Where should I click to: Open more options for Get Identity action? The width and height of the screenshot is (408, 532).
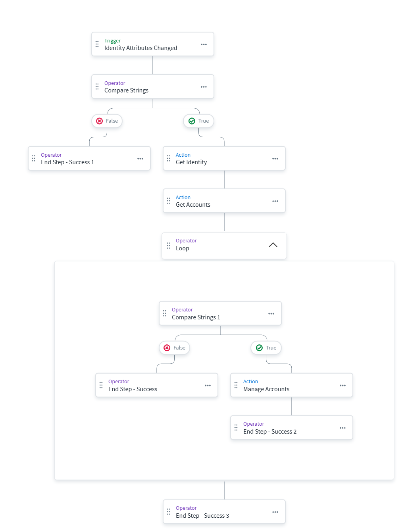point(275,159)
